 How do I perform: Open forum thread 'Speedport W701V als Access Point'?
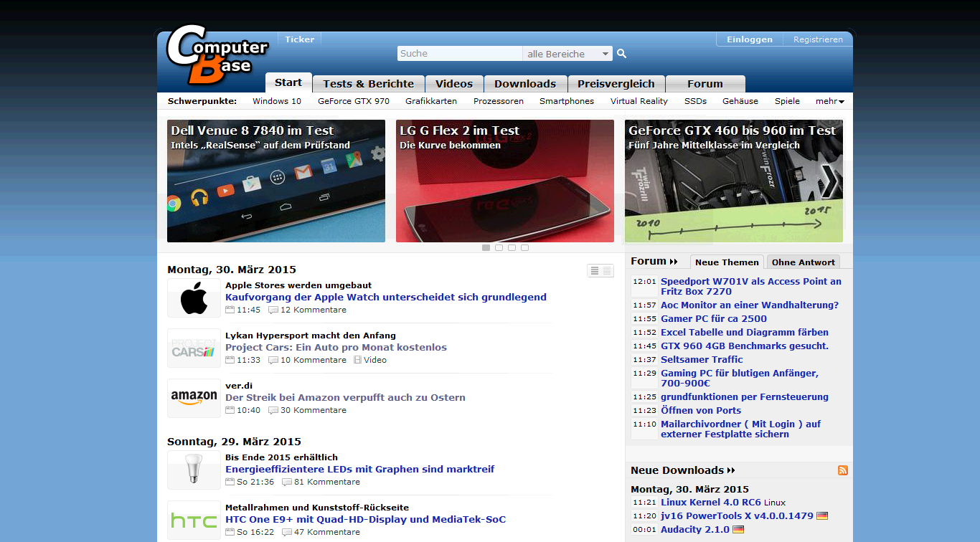tap(751, 287)
